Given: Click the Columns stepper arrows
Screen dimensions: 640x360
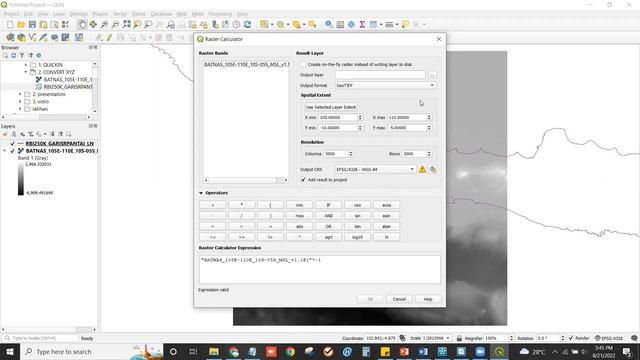Looking at the screenshot, I should point(350,154).
